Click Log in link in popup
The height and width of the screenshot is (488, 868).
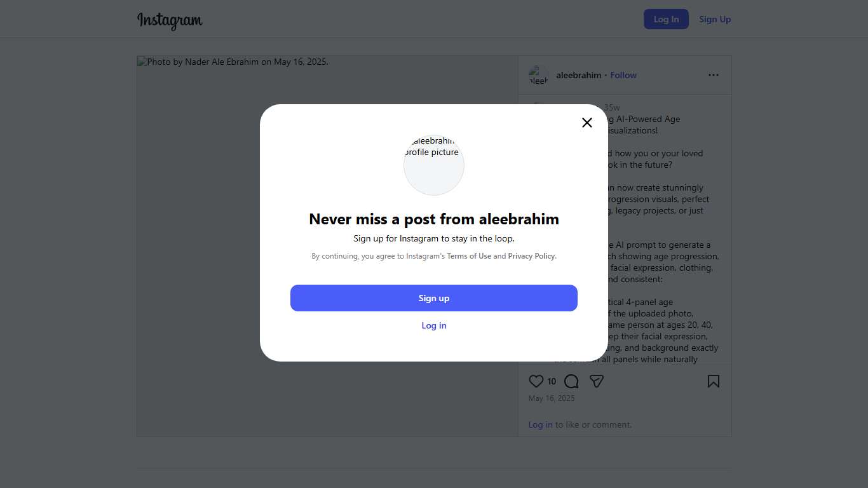(434, 325)
